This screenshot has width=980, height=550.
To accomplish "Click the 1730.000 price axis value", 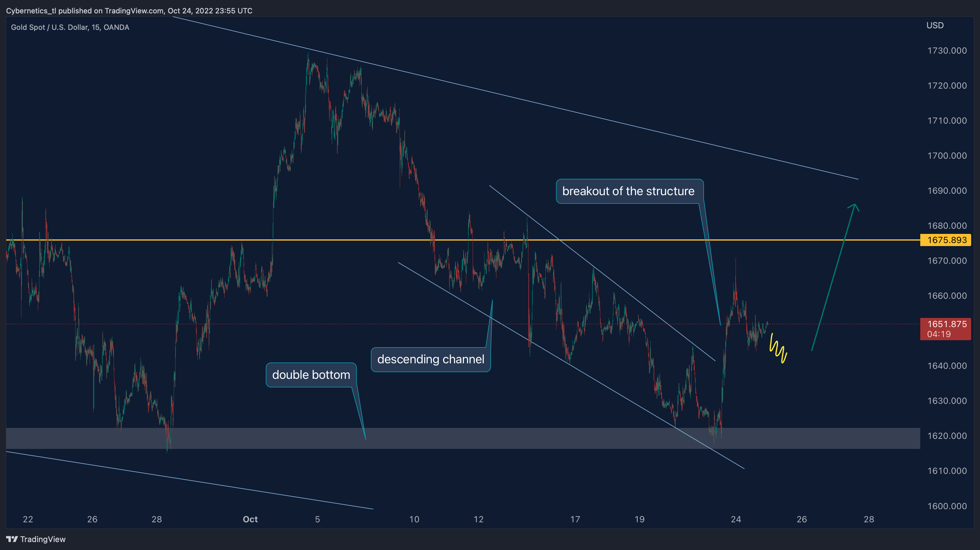I will [x=947, y=51].
